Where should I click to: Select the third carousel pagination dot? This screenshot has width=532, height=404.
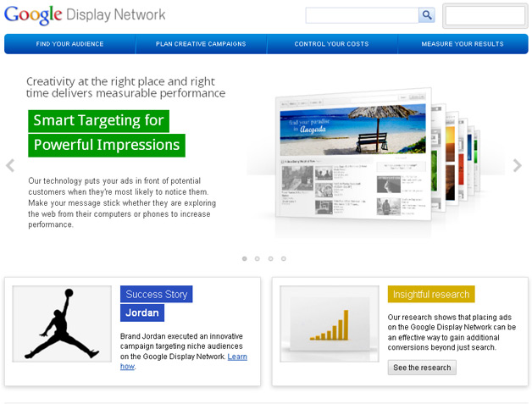pos(270,258)
